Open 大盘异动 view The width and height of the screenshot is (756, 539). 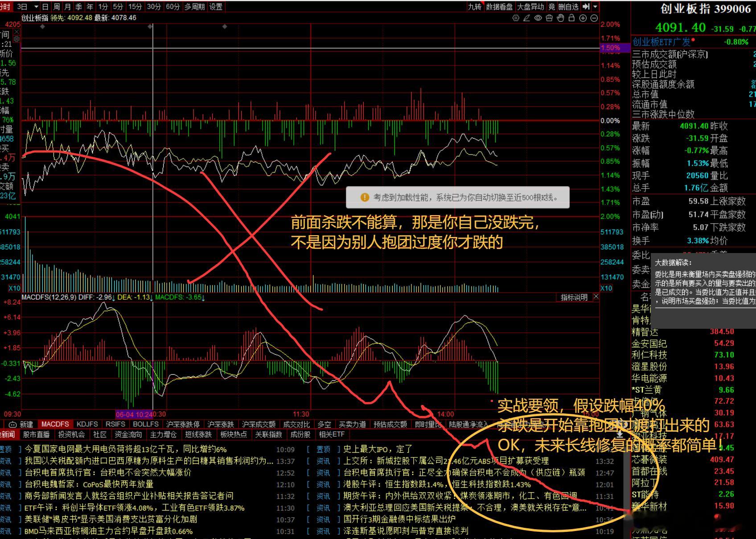pos(530,7)
